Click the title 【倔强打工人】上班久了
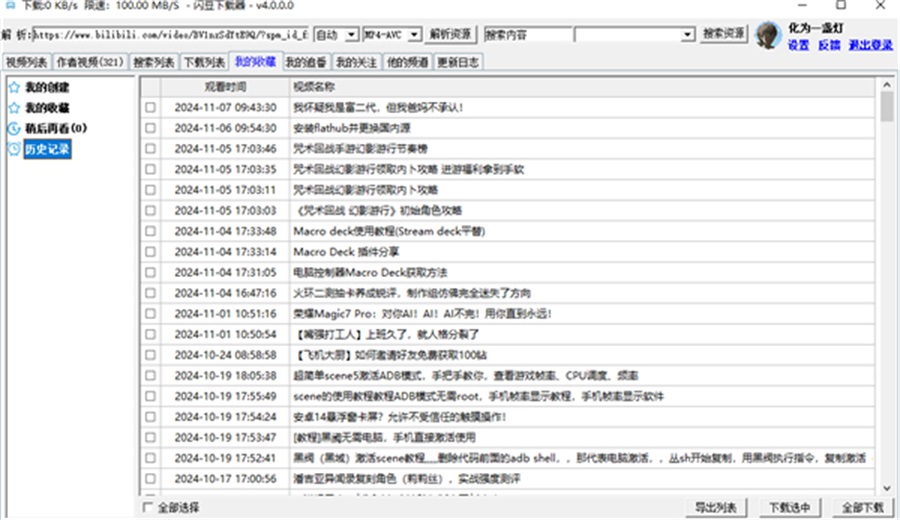The width and height of the screenshot is (900, 520). point(387,335)
